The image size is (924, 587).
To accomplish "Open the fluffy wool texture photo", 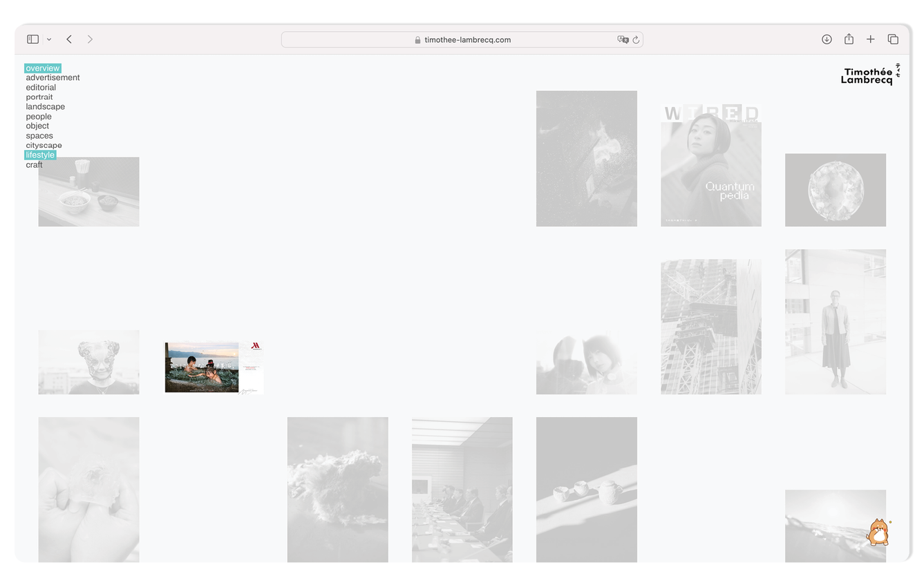I will 338,490.
